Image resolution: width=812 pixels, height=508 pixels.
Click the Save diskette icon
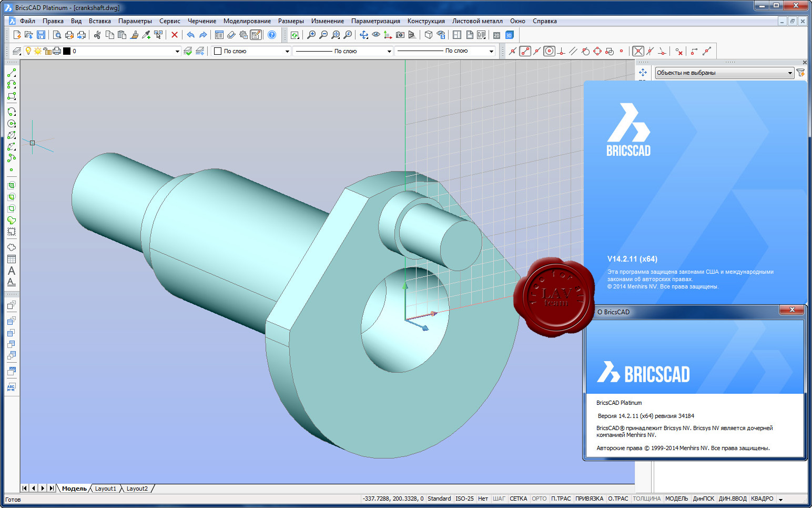[x=41, y=35]
